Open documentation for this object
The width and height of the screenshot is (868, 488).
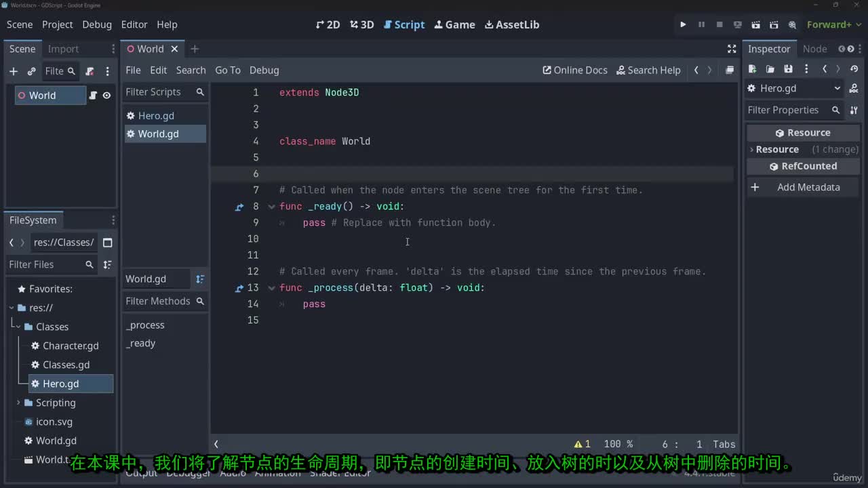pos(854,88)
